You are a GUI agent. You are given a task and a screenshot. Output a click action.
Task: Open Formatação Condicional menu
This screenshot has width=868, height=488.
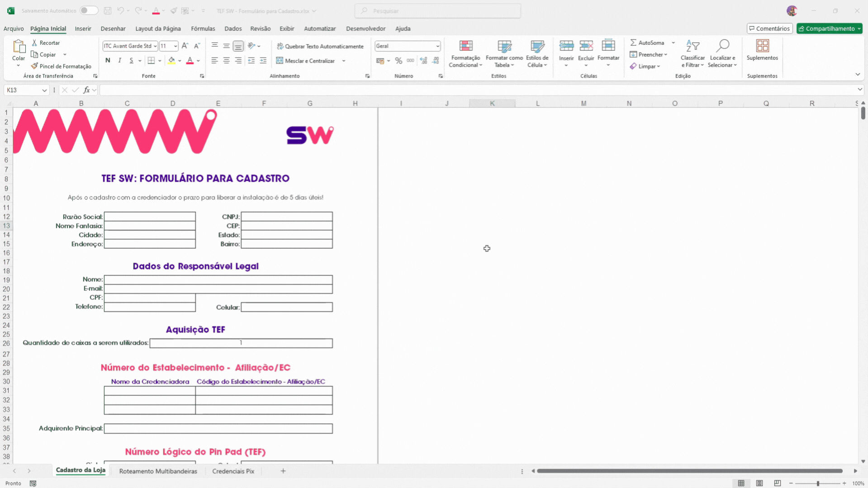(x=465, y=54)
